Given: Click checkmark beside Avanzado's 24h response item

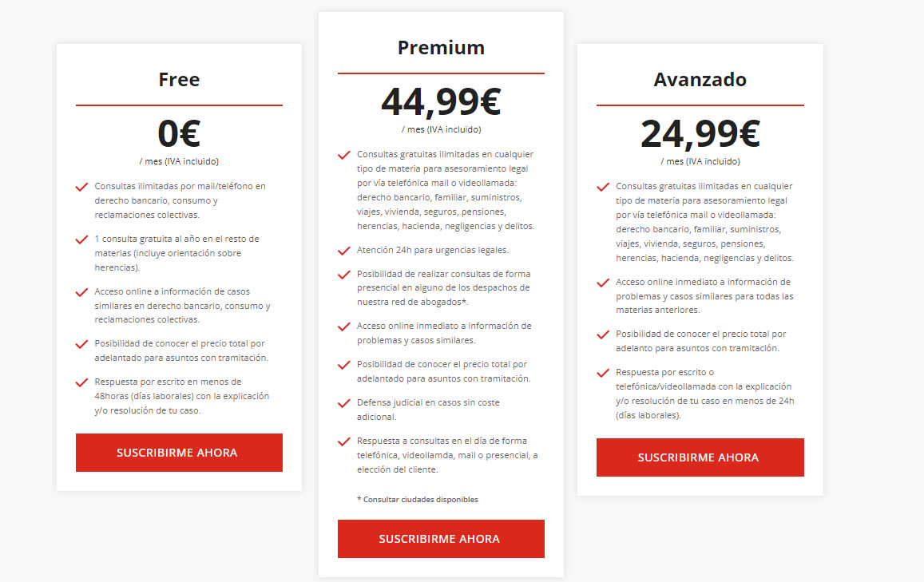Looking at the screenshot, I should pos(603,373).
